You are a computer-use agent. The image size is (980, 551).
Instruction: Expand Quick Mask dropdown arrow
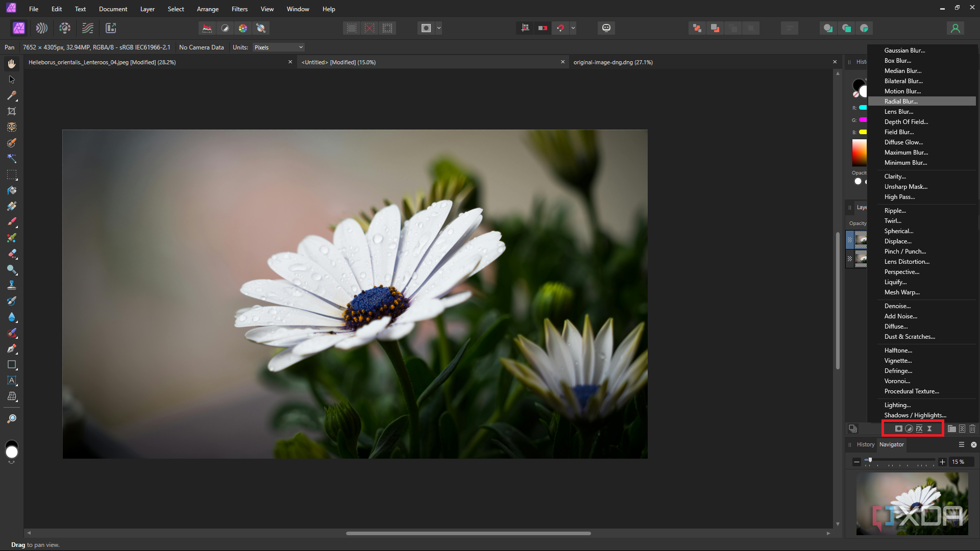point(439,28)
